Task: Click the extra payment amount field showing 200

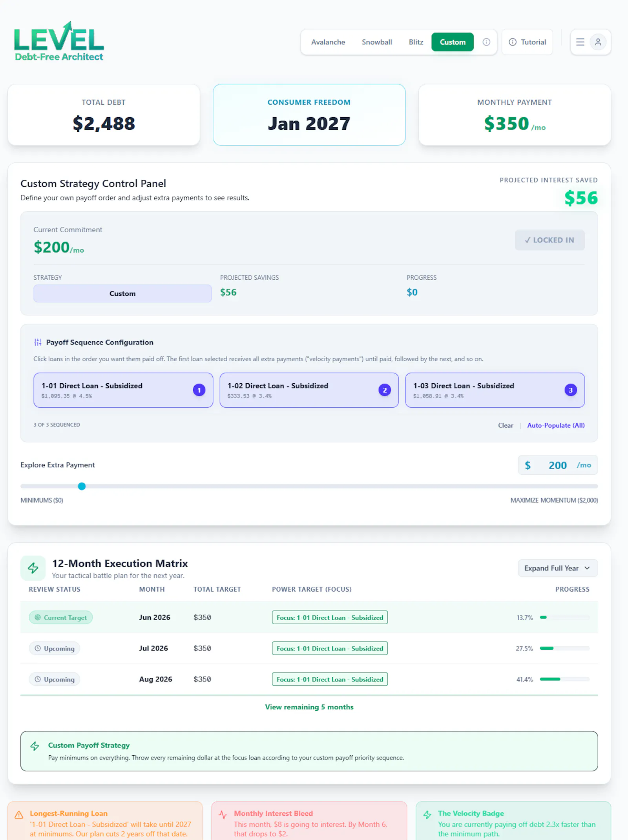Action: pos(557,465)
